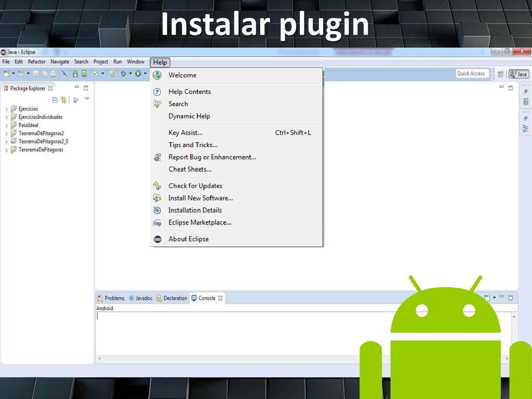Open the Android Lint dropdown arrow
The width and height of the screenshot is (532, 399).
[x=103, y=73]
